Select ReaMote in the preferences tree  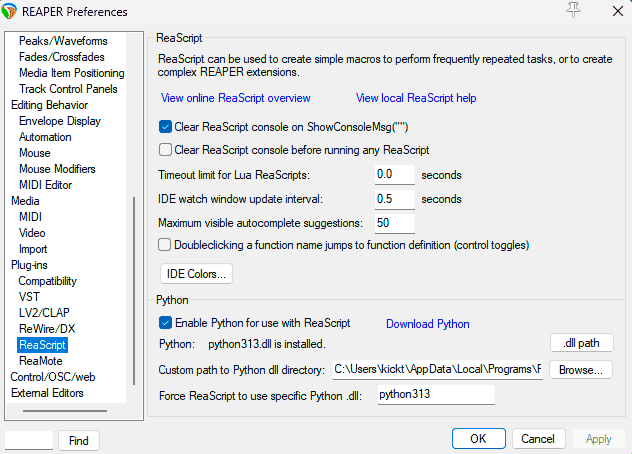40,361
